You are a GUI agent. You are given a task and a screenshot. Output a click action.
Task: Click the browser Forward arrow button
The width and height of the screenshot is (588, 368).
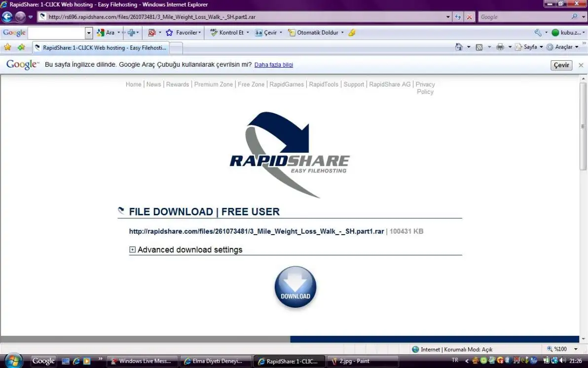point(20,17)
